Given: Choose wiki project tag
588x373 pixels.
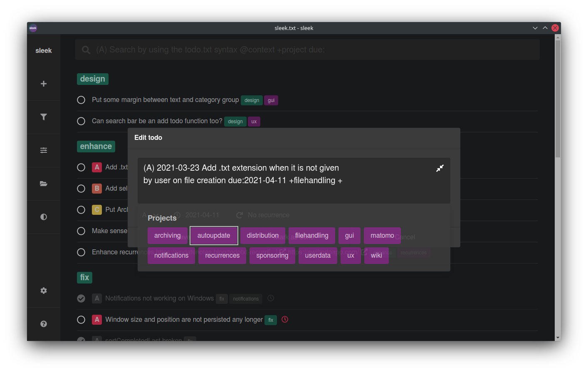Looking at the screenshot, I should [376, 256].
